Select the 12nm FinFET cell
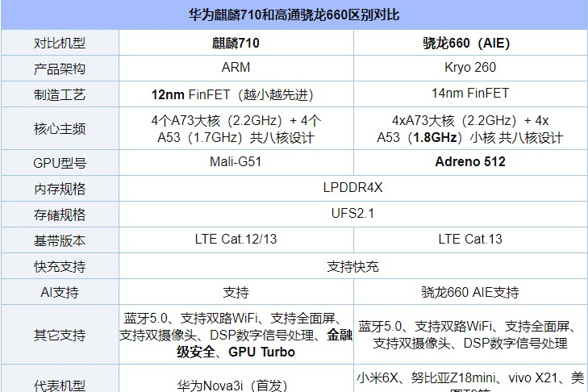Screen dimensions: 588x392 [235, 94]
